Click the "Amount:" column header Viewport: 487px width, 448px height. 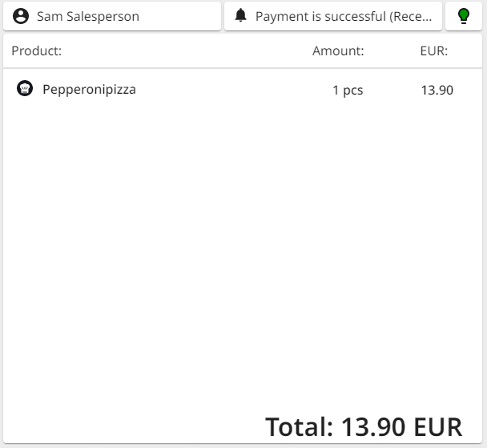click(338, 51)
